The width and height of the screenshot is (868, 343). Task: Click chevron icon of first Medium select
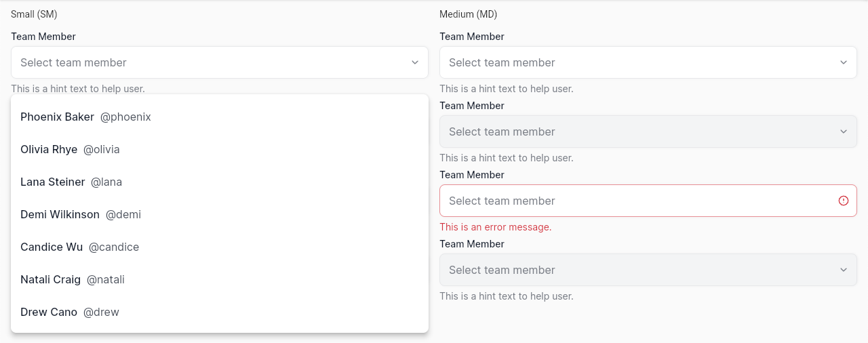[844, 62]
